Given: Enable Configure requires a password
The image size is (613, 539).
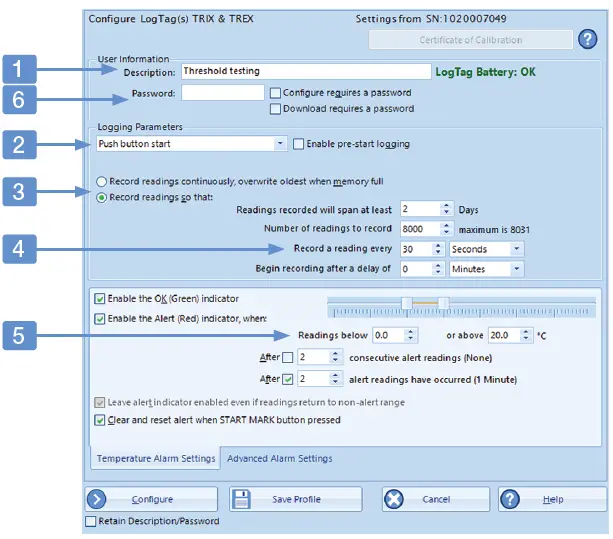Looking at the screenshot, I should point(275,93).
